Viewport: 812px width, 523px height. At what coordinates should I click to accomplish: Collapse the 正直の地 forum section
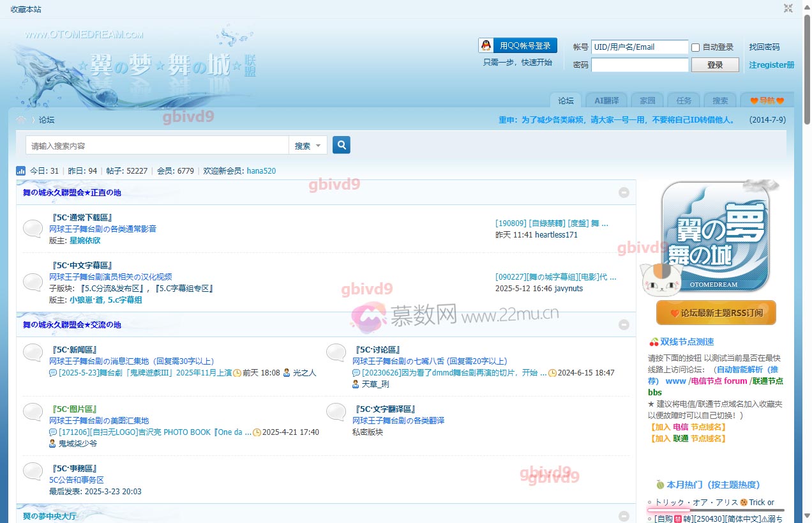pos(624,192)
